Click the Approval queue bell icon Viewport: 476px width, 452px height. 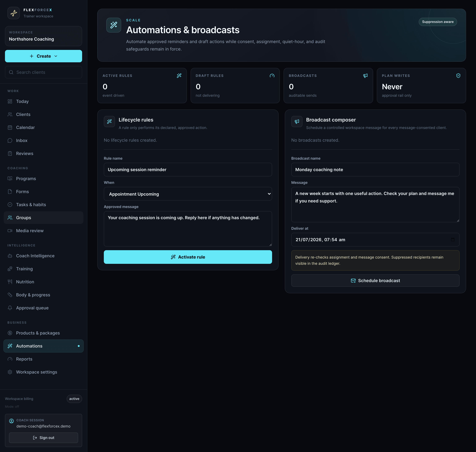click(10, 308)
